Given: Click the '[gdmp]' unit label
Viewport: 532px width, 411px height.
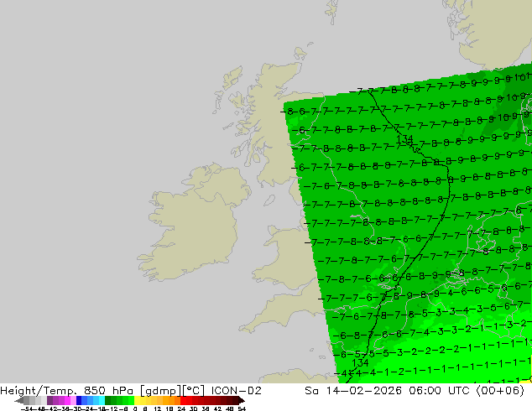Looking at the screenshot, I should (x=160, y=391).
